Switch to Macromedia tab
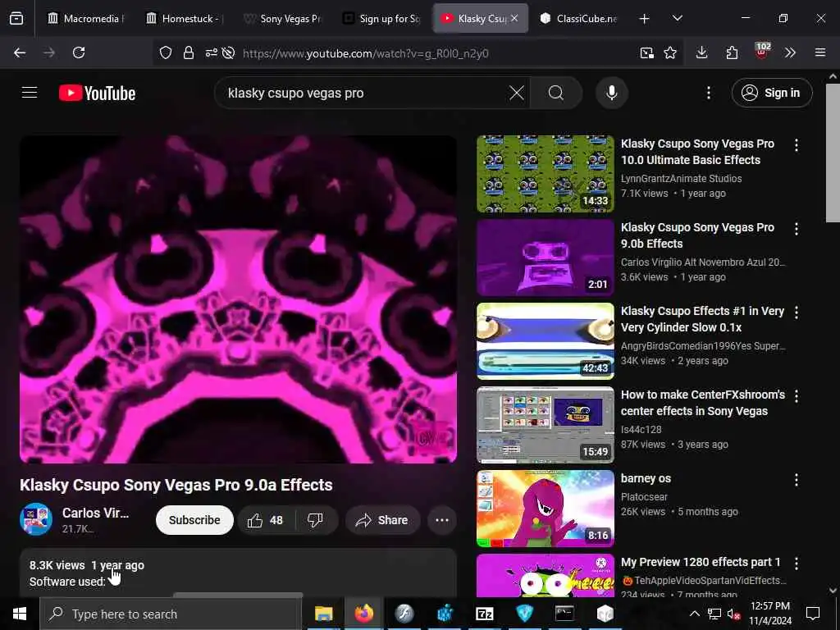 (85, 18)
